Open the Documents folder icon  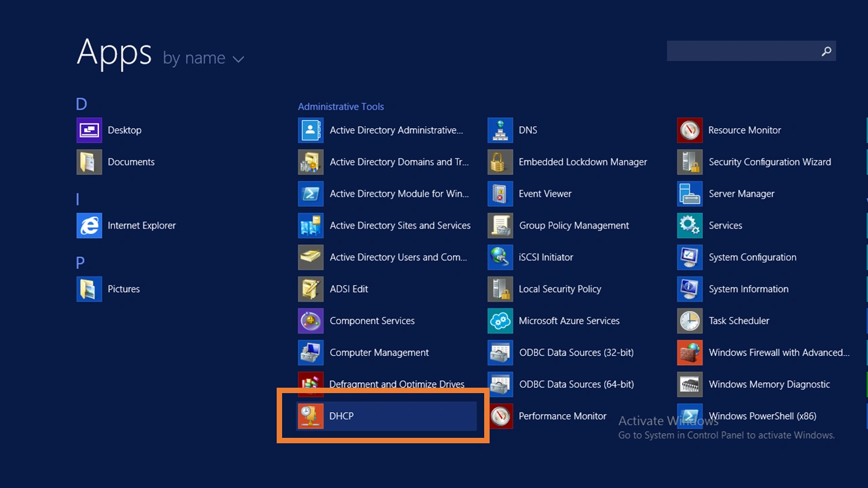90,162
